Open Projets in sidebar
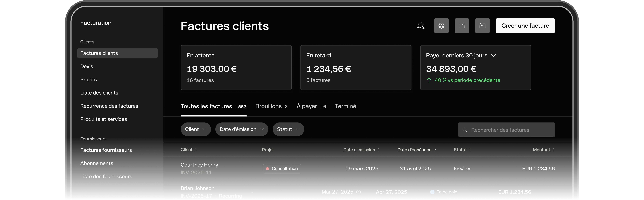644x200 pixels. pyautogui.click(x=89, y=80)
